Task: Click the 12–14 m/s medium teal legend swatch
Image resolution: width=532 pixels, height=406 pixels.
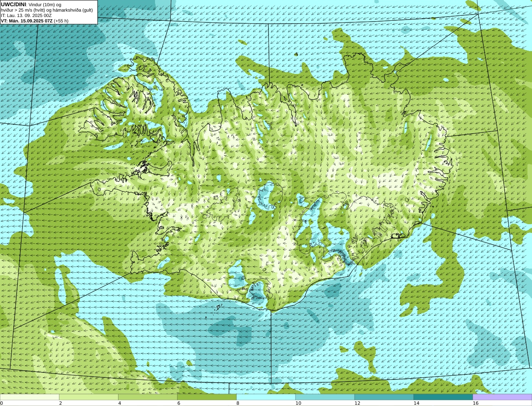Action: 384,397
